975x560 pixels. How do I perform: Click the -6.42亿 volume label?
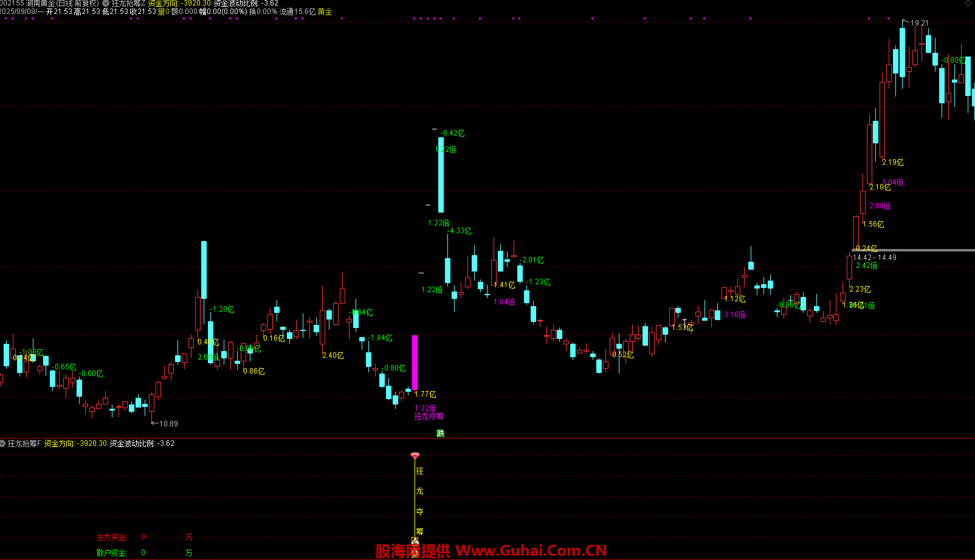(453, 133)
